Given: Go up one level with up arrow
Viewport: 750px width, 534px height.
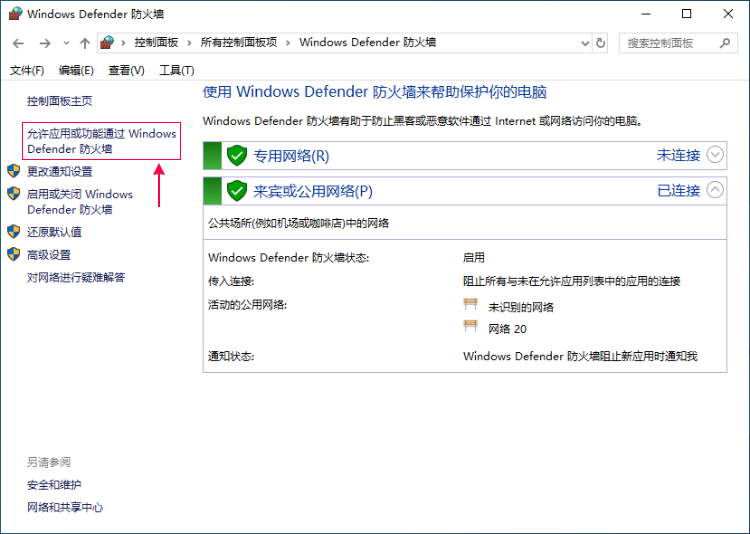Looking at the screenshot, I should coord(85,44).
